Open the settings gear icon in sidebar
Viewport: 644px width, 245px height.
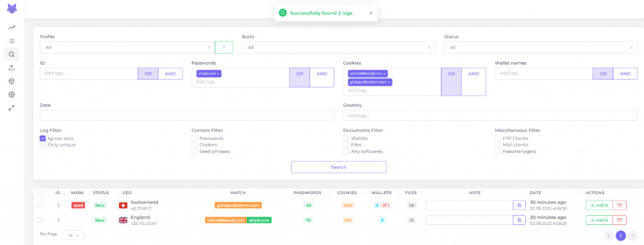(11, 94)
